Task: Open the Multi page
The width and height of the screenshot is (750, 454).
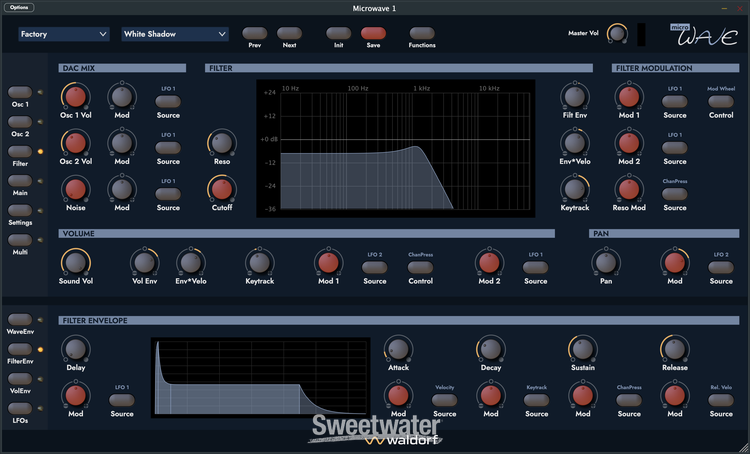Action: pos(20,240)
